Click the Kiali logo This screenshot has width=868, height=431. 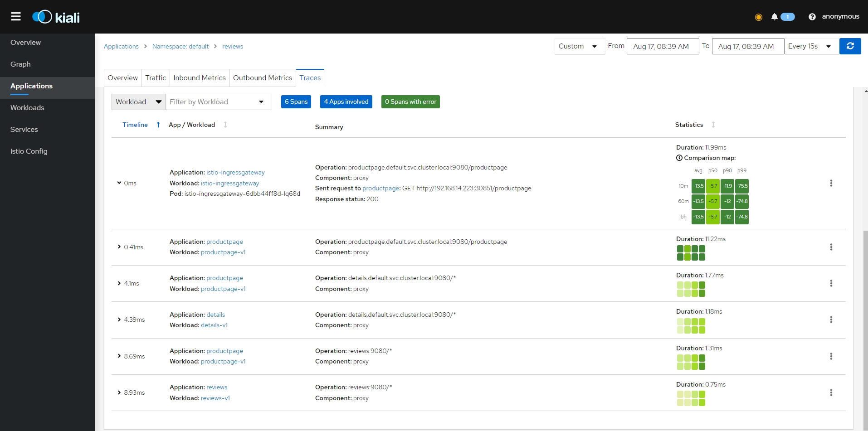click(x=56, y=17)
